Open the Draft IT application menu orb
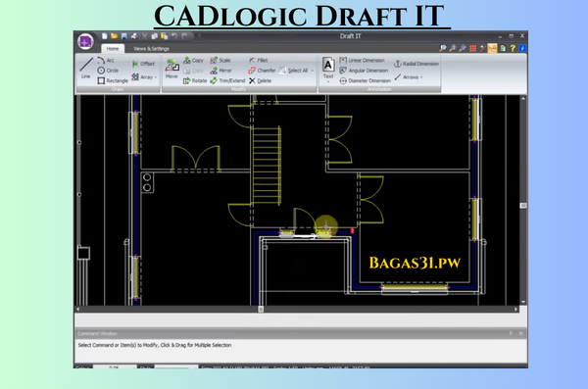The height and width of the screenshot is (389, 588). (85, 41)
